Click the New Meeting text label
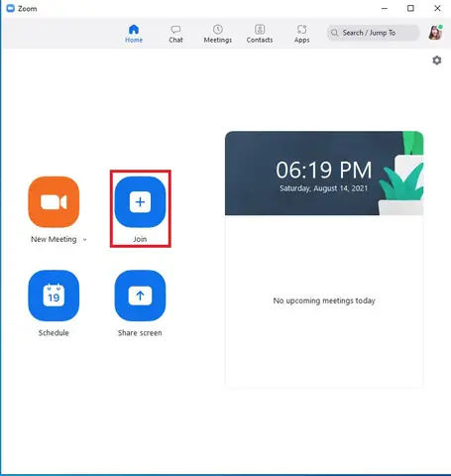This screenshot has width=451, height=476. (x=54, y=239)
